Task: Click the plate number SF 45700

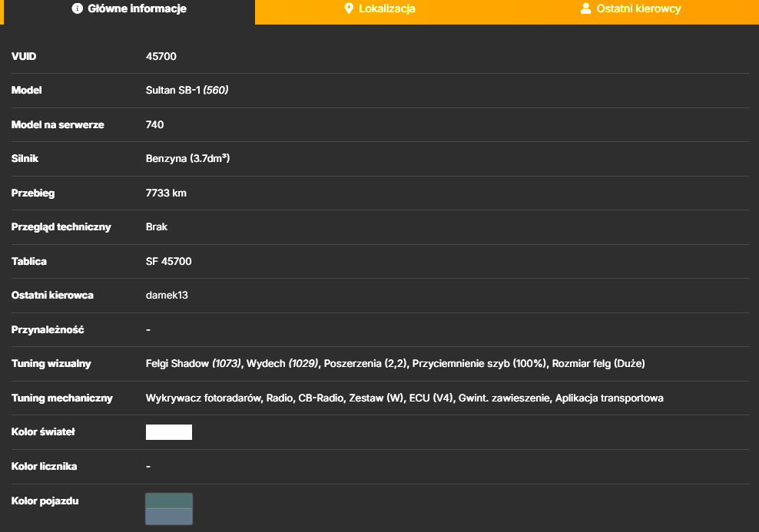Action: [168, 261]
